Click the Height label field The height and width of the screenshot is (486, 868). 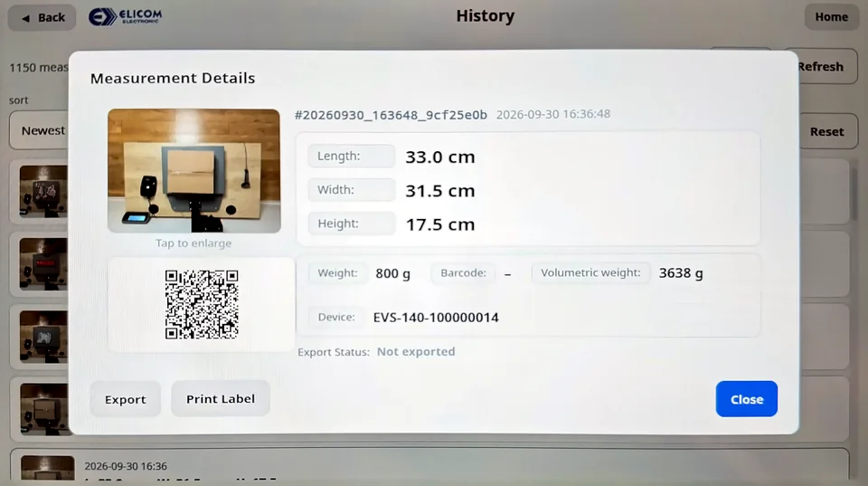point(351,224)
